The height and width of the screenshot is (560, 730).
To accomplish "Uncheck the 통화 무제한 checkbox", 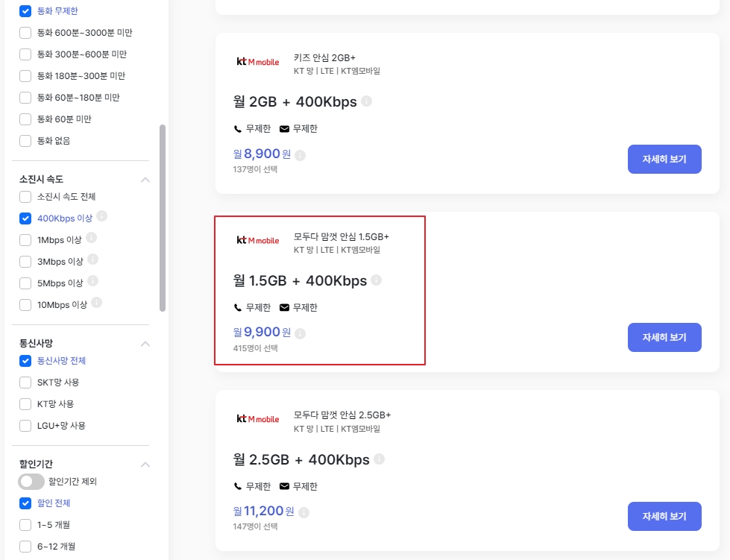I will coord(25,10).
